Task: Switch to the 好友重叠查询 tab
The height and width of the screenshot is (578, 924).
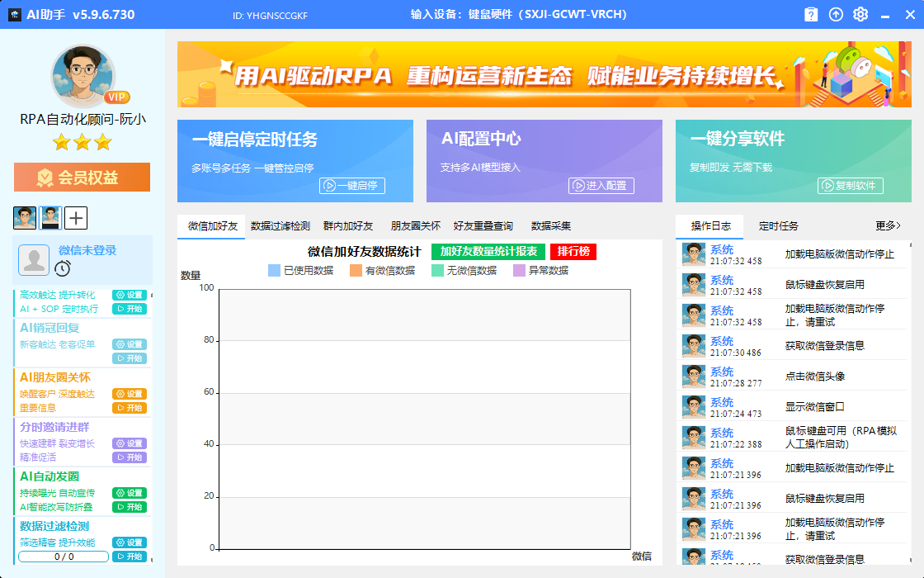Action: pos(483,226)
